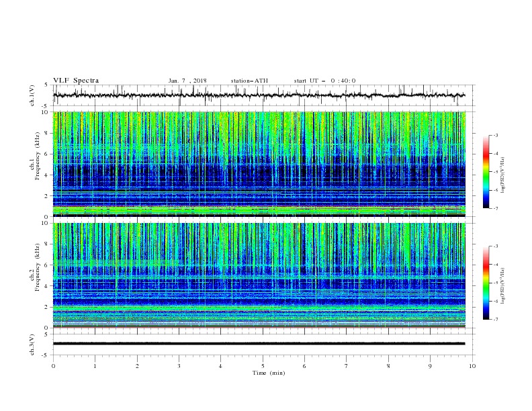
Task: Select the "start UT = 0:40:0" text
Action: point(324,81)
